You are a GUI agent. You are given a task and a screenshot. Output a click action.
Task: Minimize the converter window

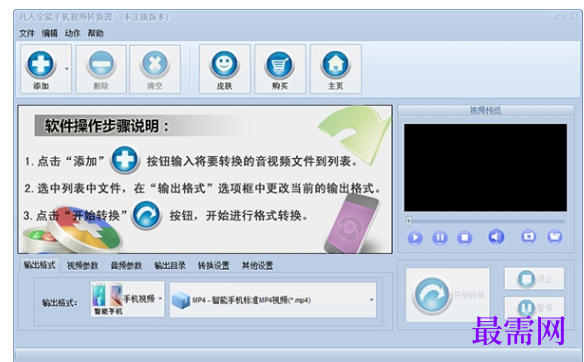560,17
